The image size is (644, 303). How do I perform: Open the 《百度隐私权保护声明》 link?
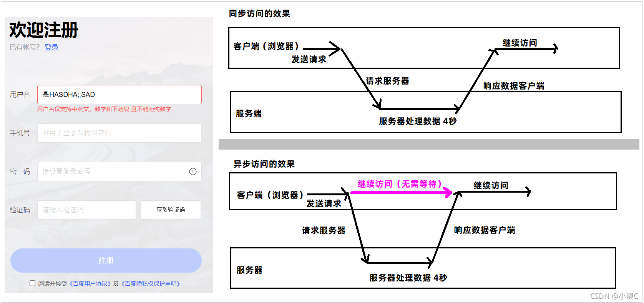[151, 284]
